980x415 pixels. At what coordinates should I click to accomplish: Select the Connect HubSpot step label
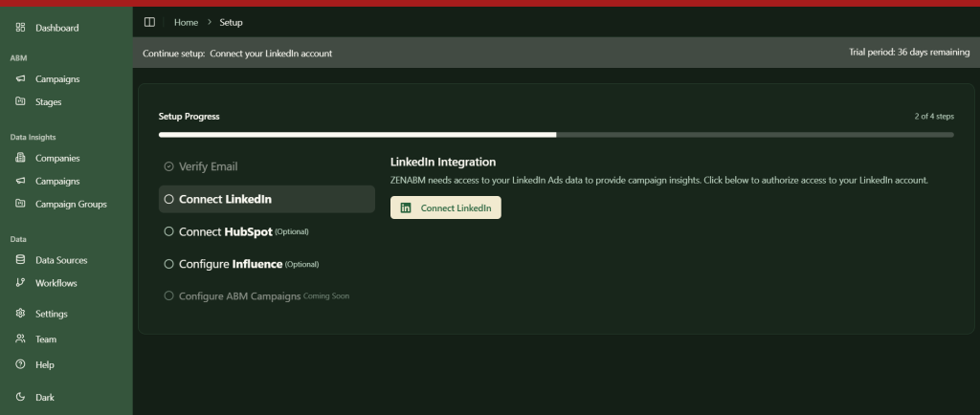point(226,231)
